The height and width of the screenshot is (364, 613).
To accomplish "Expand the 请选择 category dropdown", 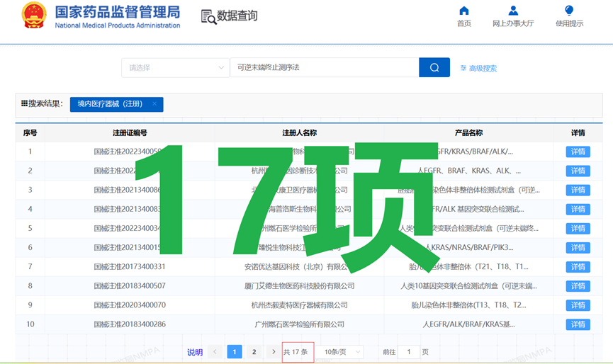I will pyautogui.click(x=174, y=68).
